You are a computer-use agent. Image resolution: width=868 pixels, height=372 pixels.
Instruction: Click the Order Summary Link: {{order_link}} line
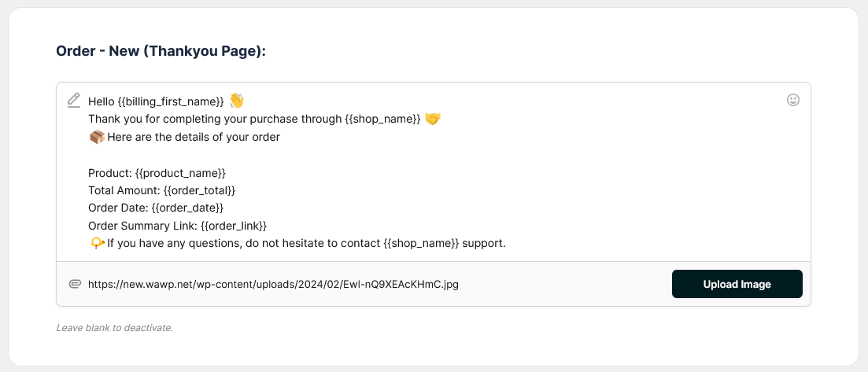(x=178, y=226)
